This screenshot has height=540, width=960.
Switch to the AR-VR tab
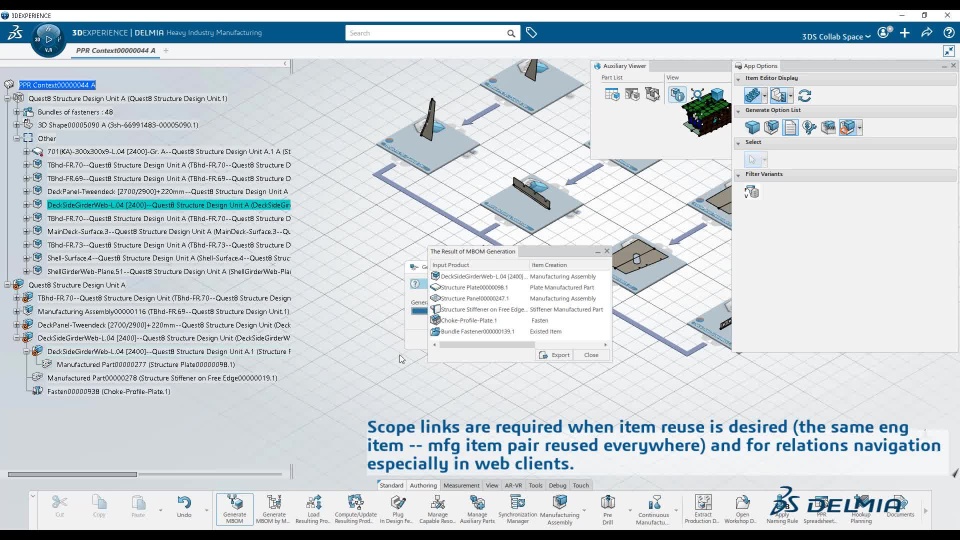click(x=513, y=485)
